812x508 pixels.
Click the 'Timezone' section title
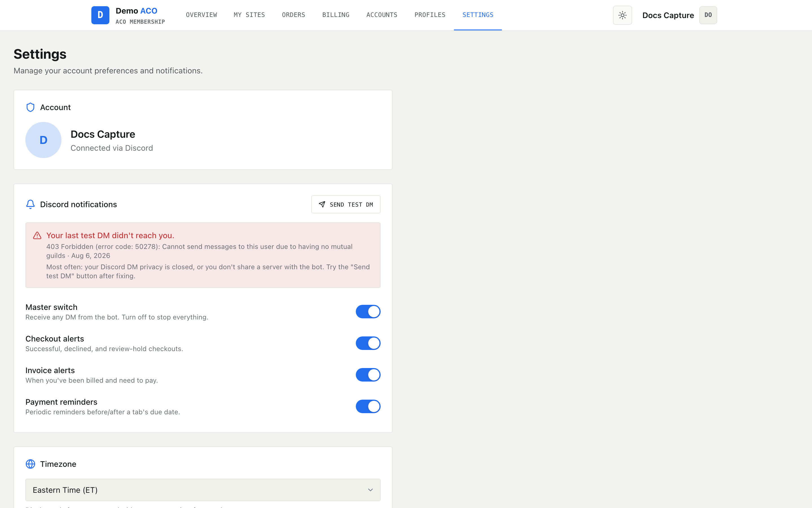pyautogui.click(x=58, y=464)
